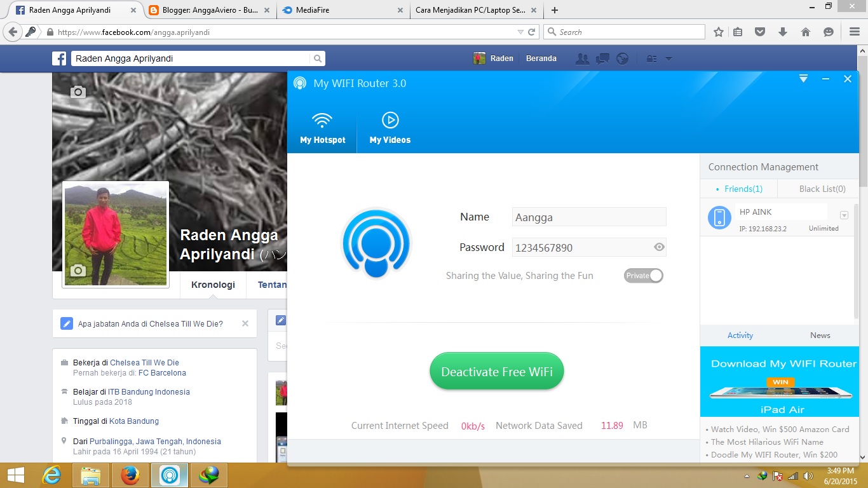Open Chelsea Till We Die link
This screenshot has width=868, height=488.
144,362
